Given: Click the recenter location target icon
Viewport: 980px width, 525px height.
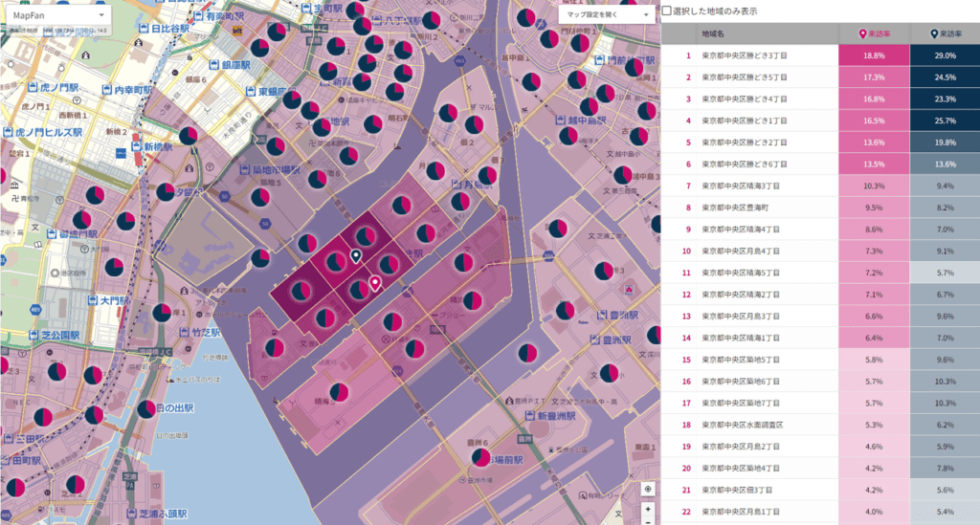Looking at the screenshot, I should [648, 489].
